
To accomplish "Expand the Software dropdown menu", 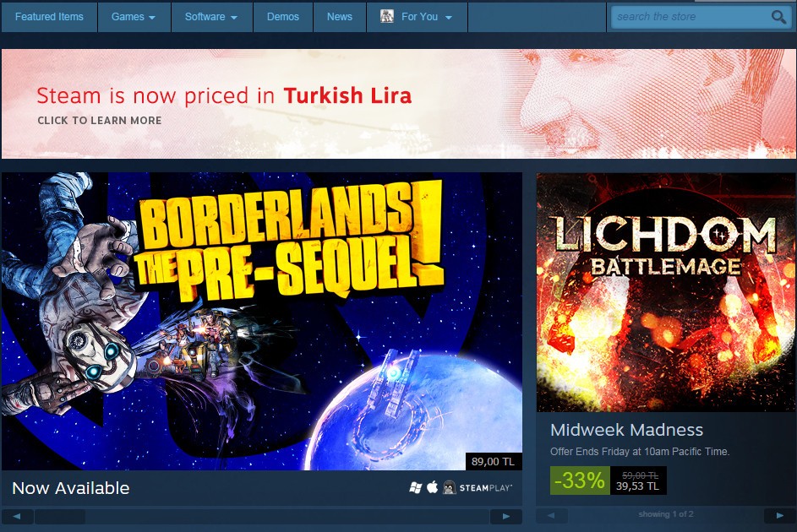I will click(211, 17).
